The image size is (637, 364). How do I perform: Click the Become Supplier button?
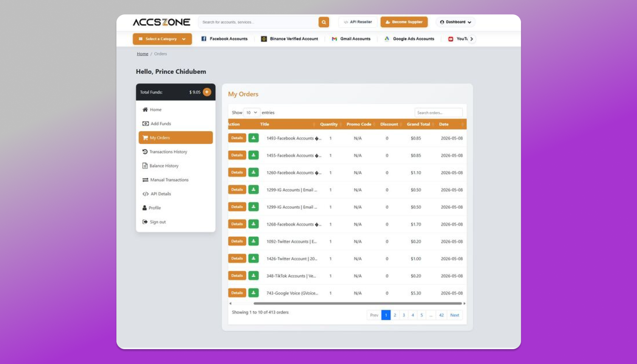click(x=404, y=22)
